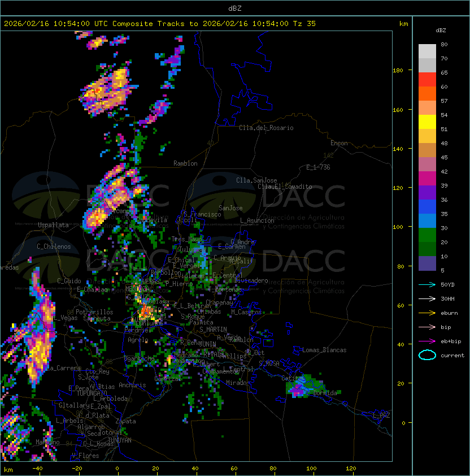The width and height of the screenshot is (470, 476).
Task: Click the 'Agrelo' map label
Action: pos(138,340)
